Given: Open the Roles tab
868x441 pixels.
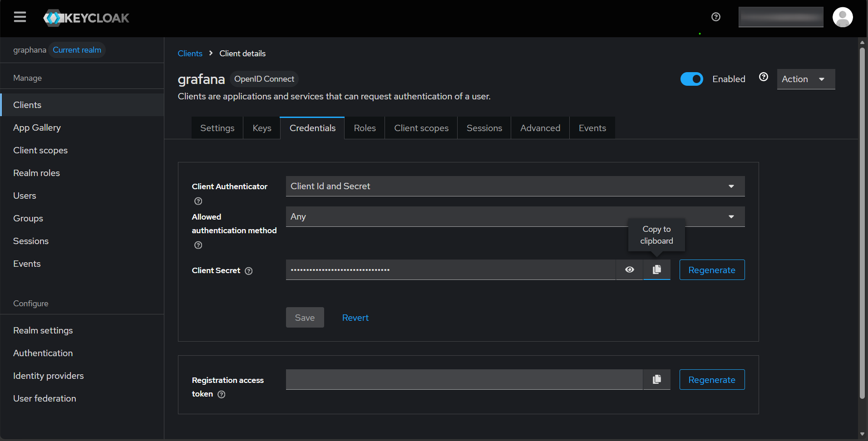Looking at the screenshot, I should pos(365,128).
